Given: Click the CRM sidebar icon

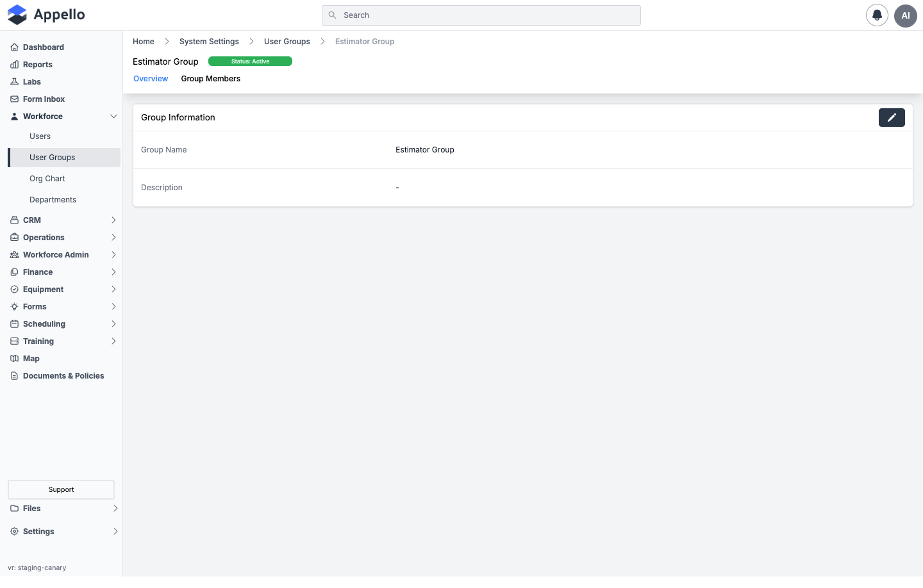Looking at the screenshot, I should pyautogui.click(x=14, y=220).
